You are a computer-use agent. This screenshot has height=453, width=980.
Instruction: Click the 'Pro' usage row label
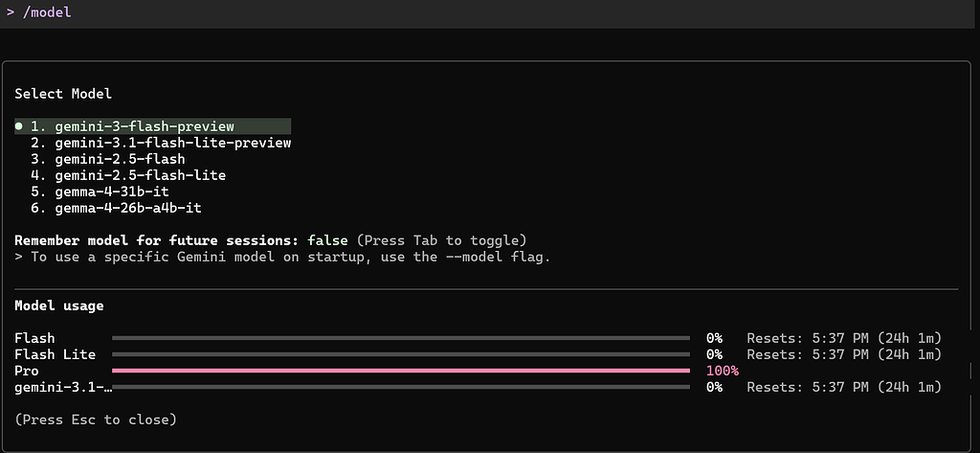point(26,371)
